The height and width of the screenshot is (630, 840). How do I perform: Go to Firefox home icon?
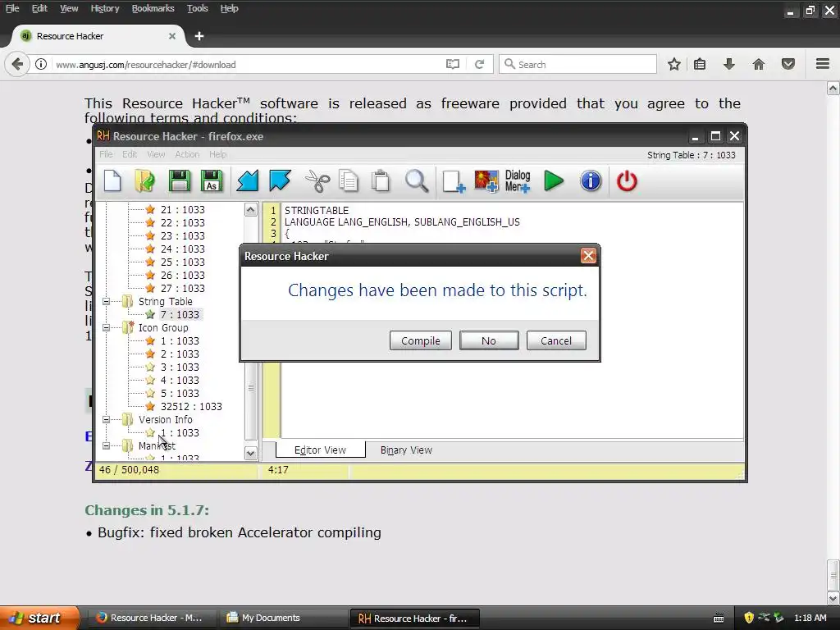759,64
